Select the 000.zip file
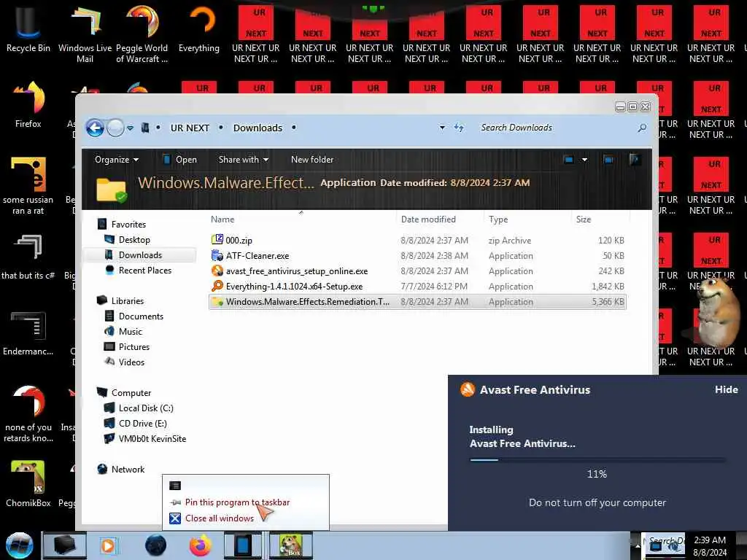 pyautogui.click(x=417, y=241)
